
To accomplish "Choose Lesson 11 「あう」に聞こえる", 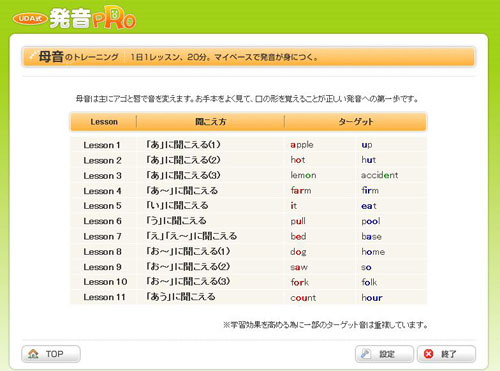I will coord(248,297).
